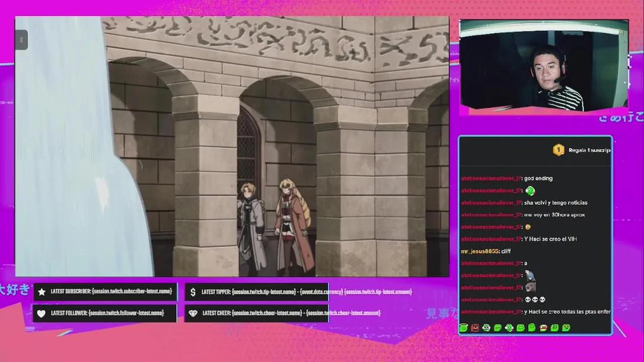Click 'Regala 1 suscripción' gift banner text
Image resolution: width=644 pixels, height=362 pixels.
click(589, 150)
